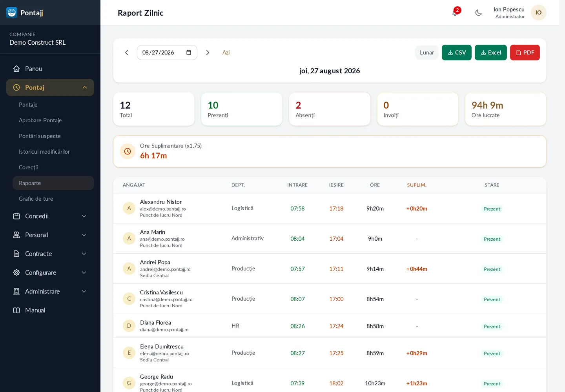Screen dimensions: 565x392
Task: Expand the Contracte sidebar section
Action: [50, 254]
